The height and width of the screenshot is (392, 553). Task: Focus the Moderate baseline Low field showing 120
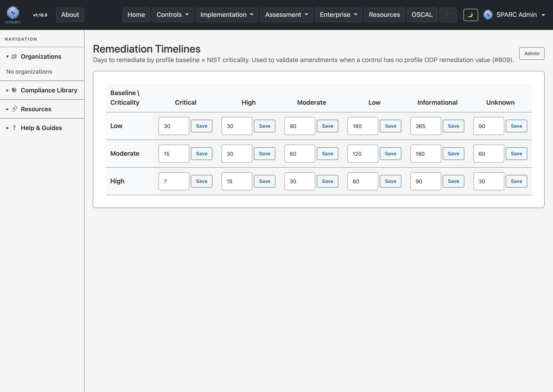coord(363,153)
